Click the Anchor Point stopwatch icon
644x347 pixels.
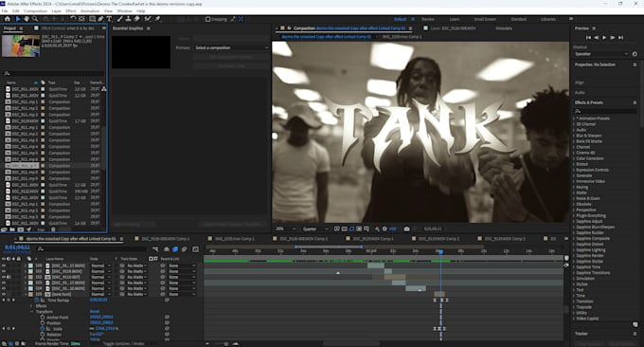pos(43,318)
